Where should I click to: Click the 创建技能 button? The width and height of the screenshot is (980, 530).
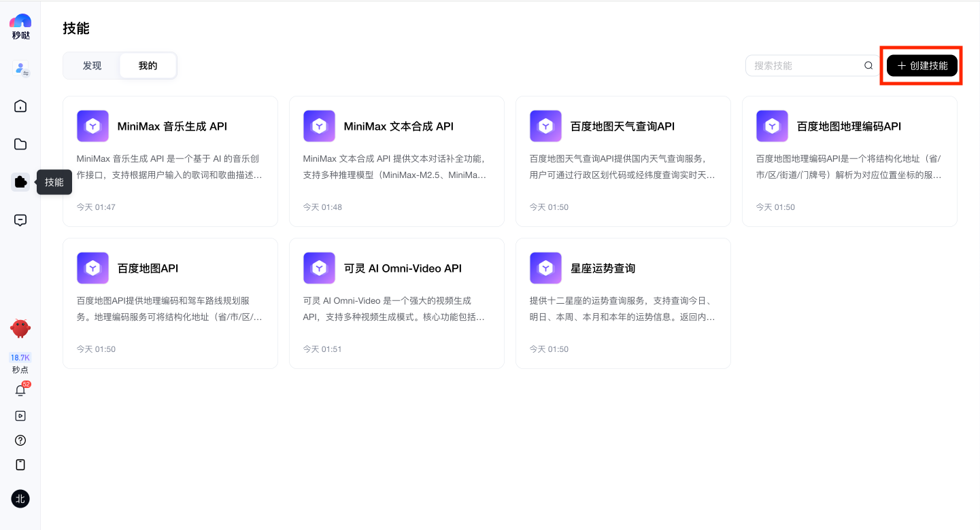922,66
